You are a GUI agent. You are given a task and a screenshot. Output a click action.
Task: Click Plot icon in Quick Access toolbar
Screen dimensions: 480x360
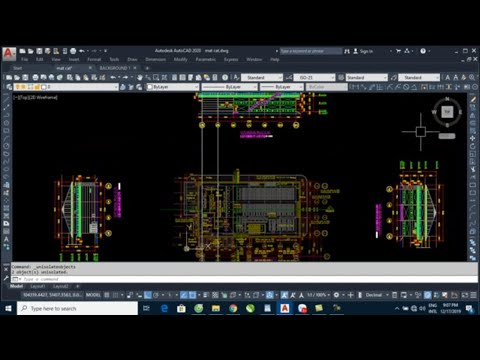tap(73, 51)
